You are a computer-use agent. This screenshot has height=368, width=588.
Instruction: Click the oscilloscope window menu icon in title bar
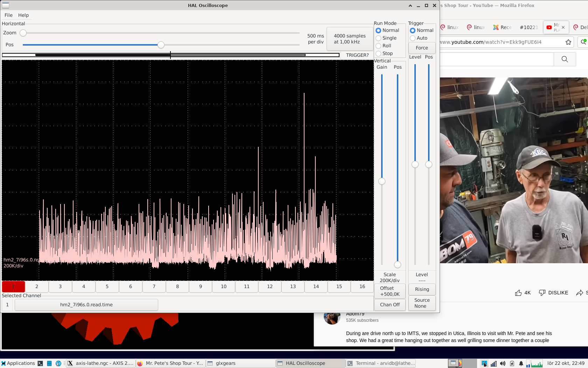6,5
